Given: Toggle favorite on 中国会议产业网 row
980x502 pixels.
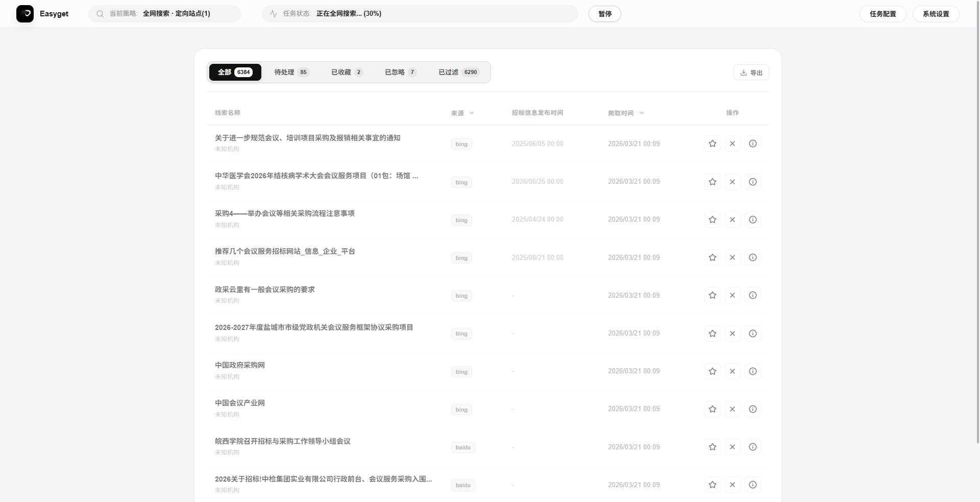Looking at the screenshot, I should pos(712,409).
